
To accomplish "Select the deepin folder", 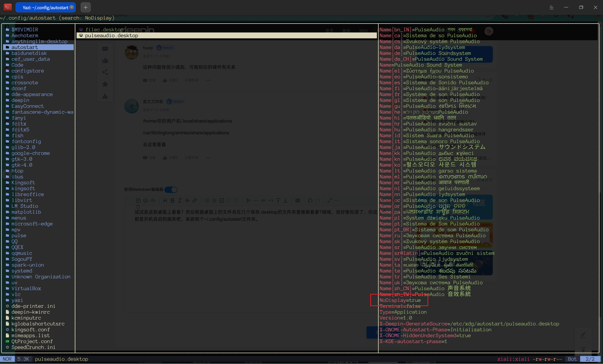I will coord(38,100).
